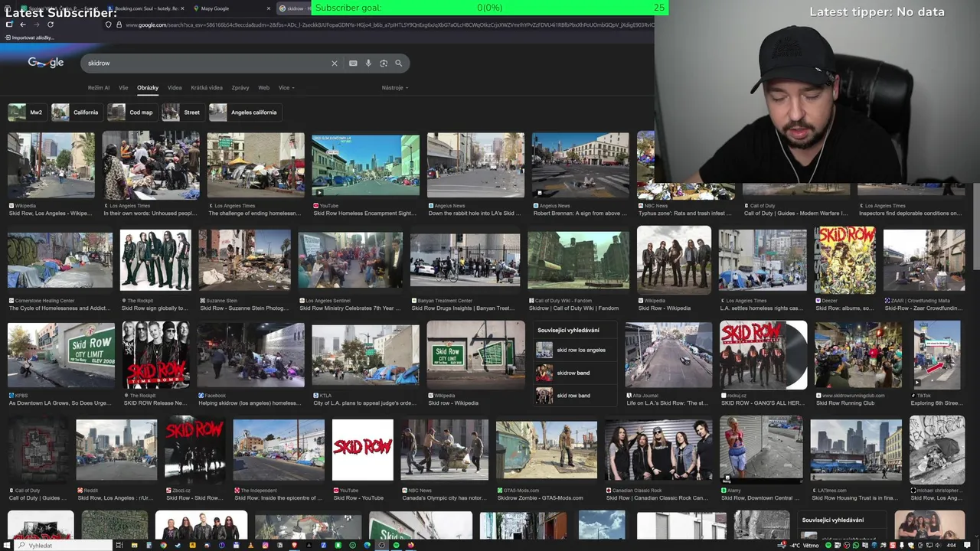The height and width of the screenshot is (551, 980).
Task: Open the Facebook Helping skidrow image
Action: coord(250,354)
